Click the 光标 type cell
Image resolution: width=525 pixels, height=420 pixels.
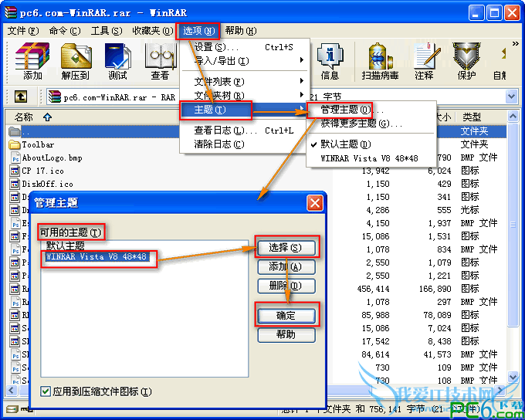point(469,210)
